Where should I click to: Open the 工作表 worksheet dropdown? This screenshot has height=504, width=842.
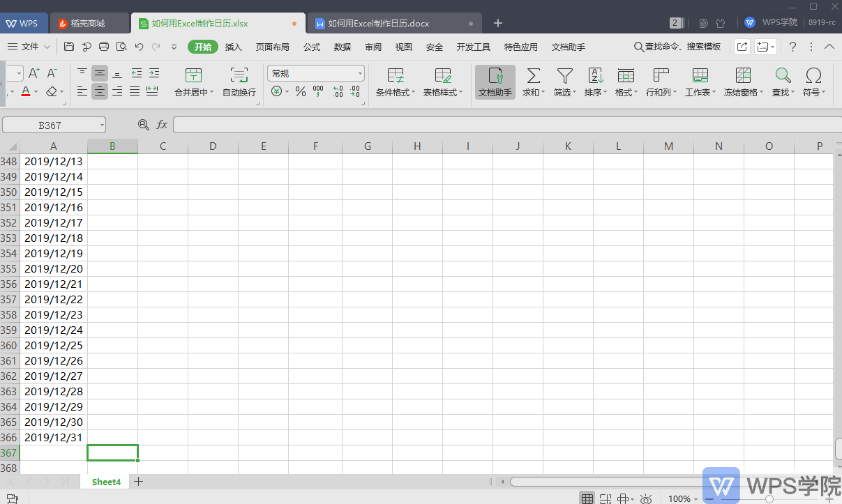pos(700,82)
